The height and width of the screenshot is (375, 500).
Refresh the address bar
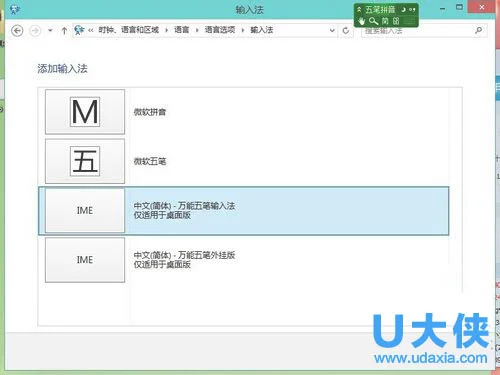click(x=346, y=31)
